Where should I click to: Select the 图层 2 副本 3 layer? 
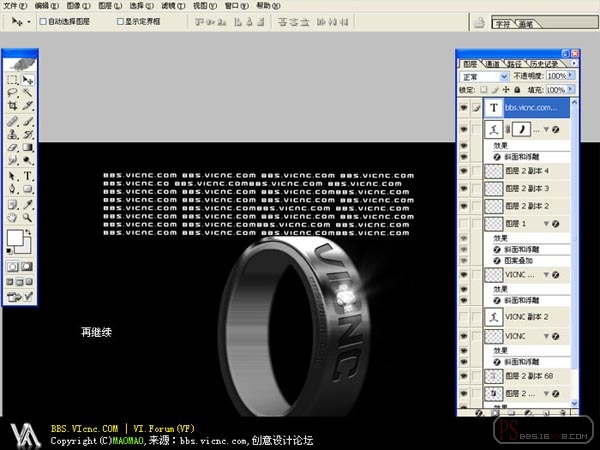527,188
